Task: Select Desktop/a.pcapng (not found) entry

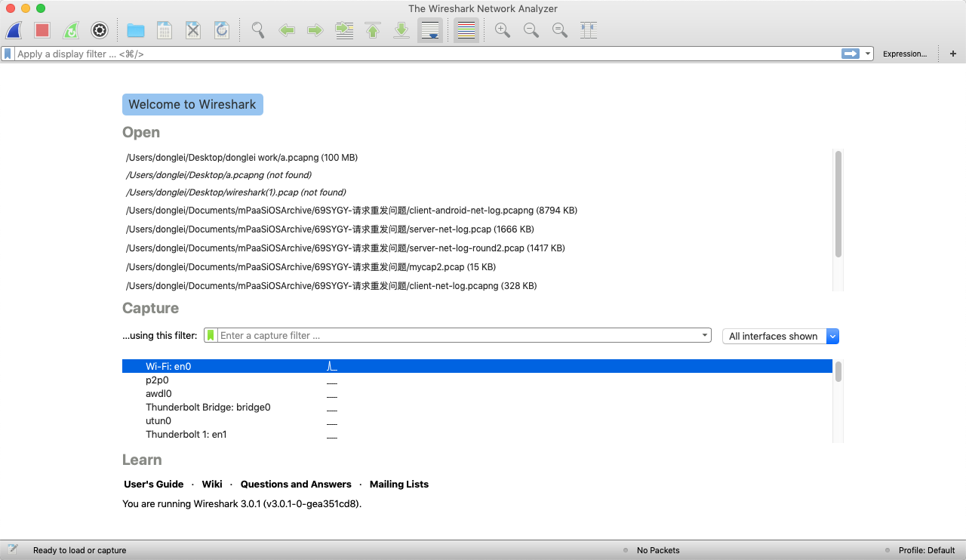Action: coord(219,175)
